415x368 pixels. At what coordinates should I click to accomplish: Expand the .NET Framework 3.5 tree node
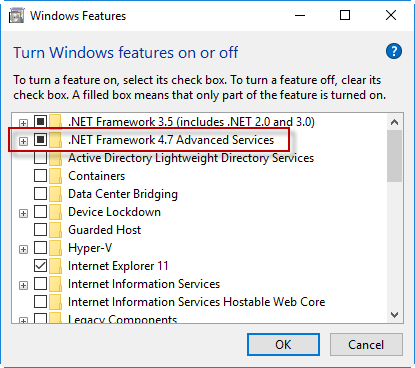(23, 123)
